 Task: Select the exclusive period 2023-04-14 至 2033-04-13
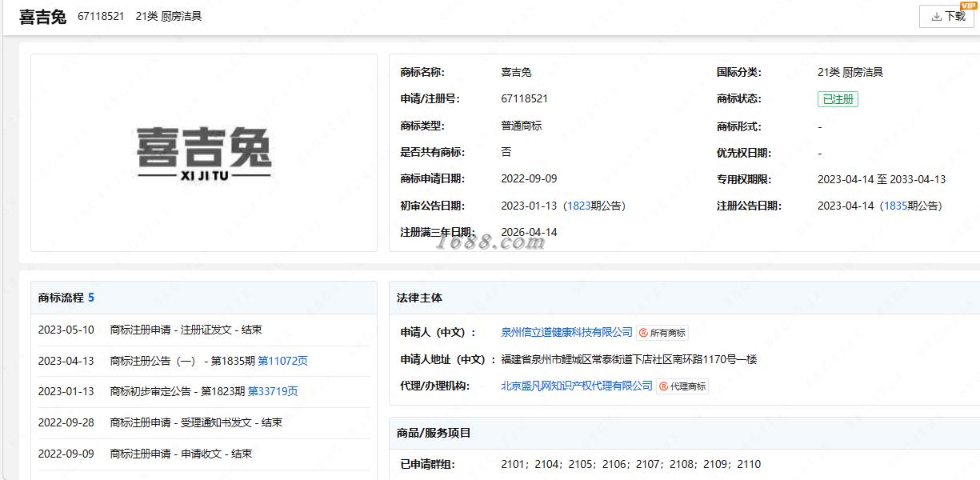pyautogui.click(x=882, y=179)
